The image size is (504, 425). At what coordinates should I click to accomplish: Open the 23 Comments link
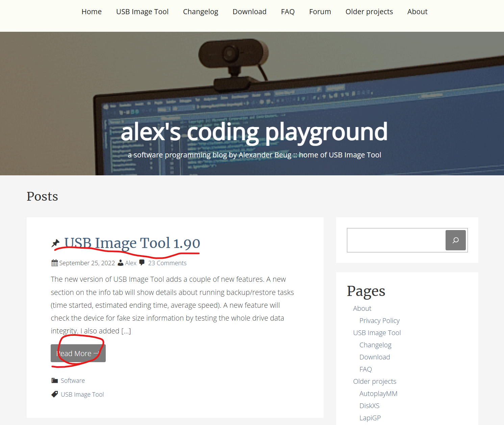pos(167,263)
